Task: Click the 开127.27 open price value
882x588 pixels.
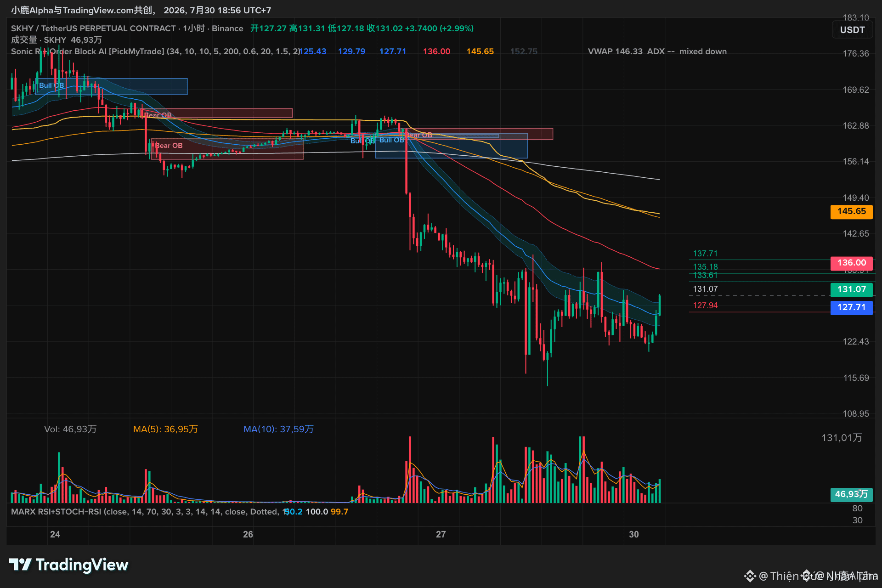Action: pyautogui.click(x=268, y=28)
